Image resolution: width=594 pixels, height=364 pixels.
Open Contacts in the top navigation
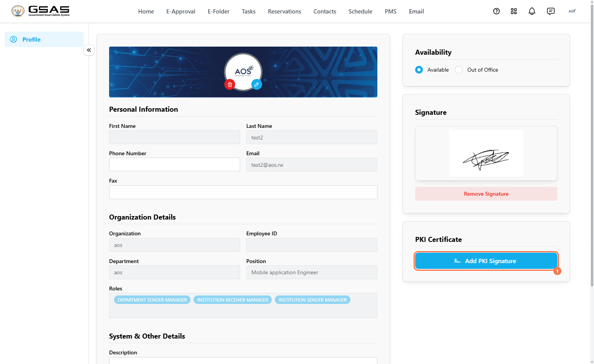(x=325, y=12)
